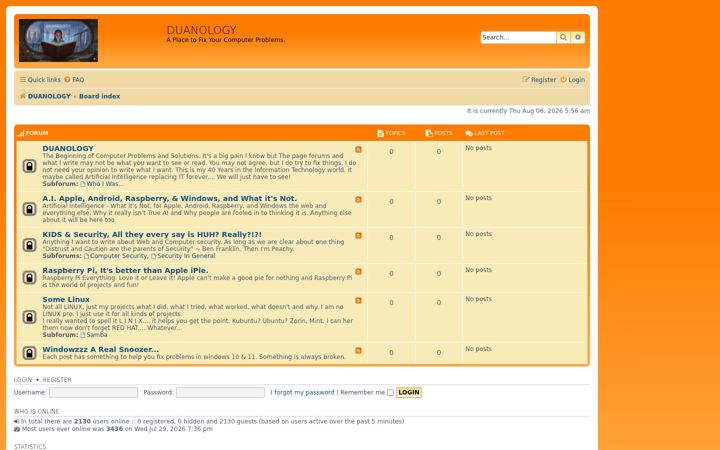Click into the Search keywords field
This screenshot has height=450, width=720.
518,37
